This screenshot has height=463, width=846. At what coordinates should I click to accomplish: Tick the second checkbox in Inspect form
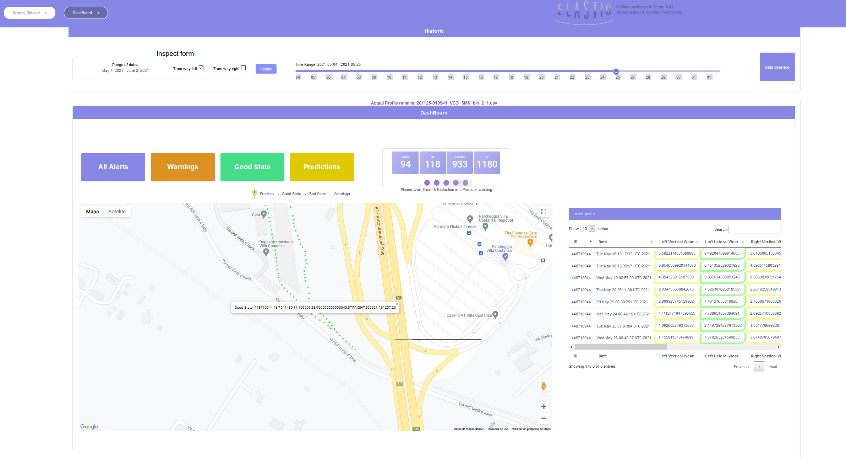point(243,68)
